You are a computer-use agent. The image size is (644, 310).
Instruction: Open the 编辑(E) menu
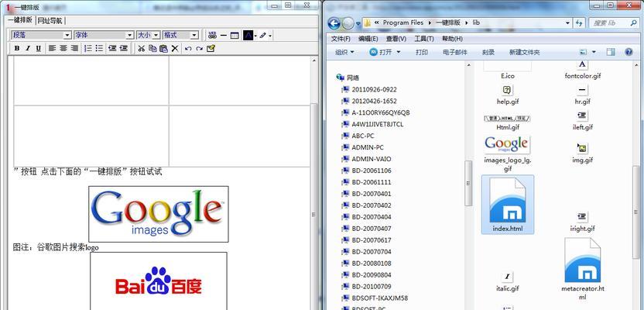click(x=368, y=39)
